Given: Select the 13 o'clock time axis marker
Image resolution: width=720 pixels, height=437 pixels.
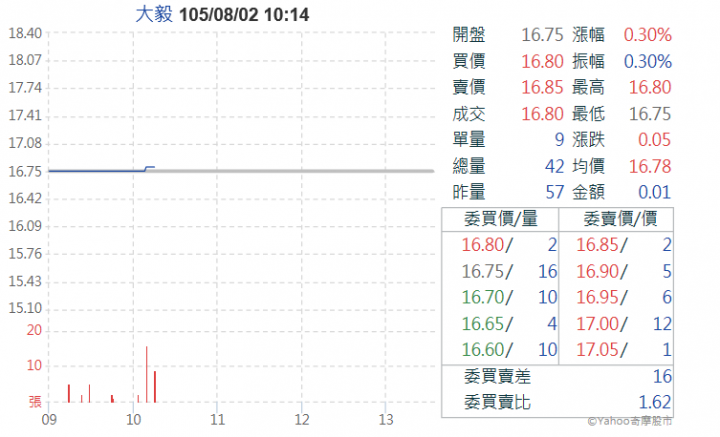Looking at the screenshot, I should tap(387, 421).
